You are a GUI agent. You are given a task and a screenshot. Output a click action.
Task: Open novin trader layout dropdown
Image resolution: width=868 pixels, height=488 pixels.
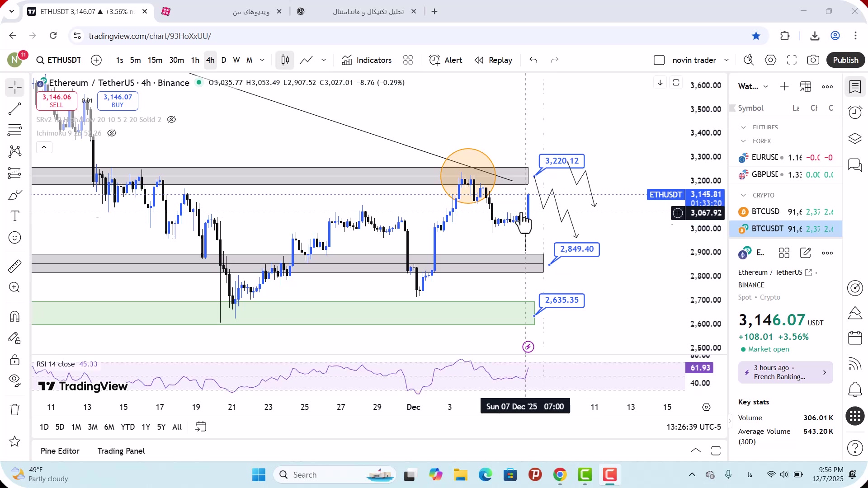[700, 60]
